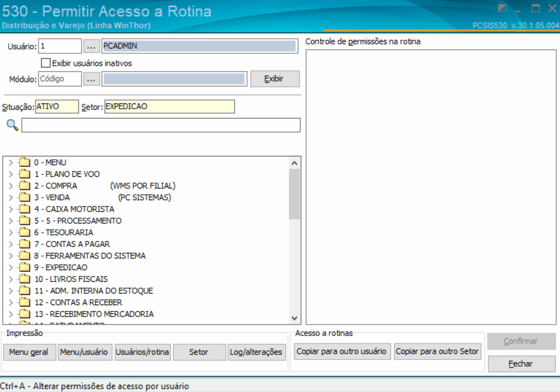Expand the 0 - MENU tree node
Screen dimensions: 560x392
tap(11, 162)
